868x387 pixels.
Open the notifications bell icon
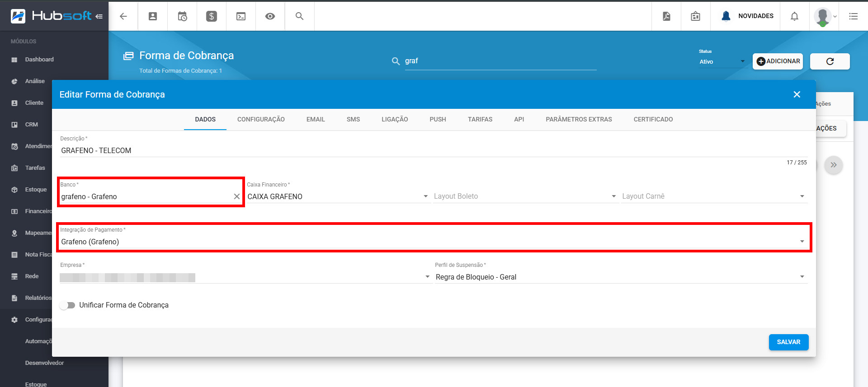[794, 16]
